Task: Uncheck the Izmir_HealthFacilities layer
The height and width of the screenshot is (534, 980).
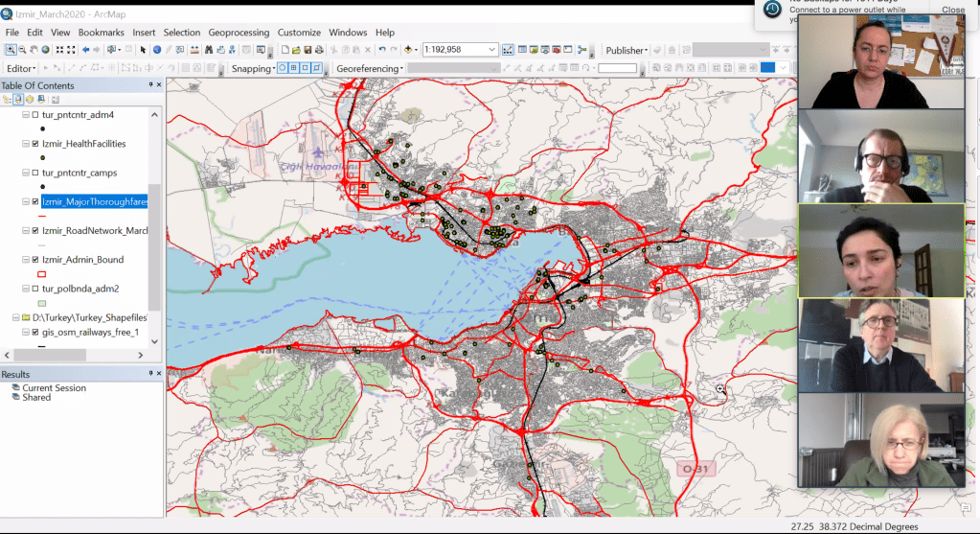Action: pyautogui.click(x=35, y=144)
